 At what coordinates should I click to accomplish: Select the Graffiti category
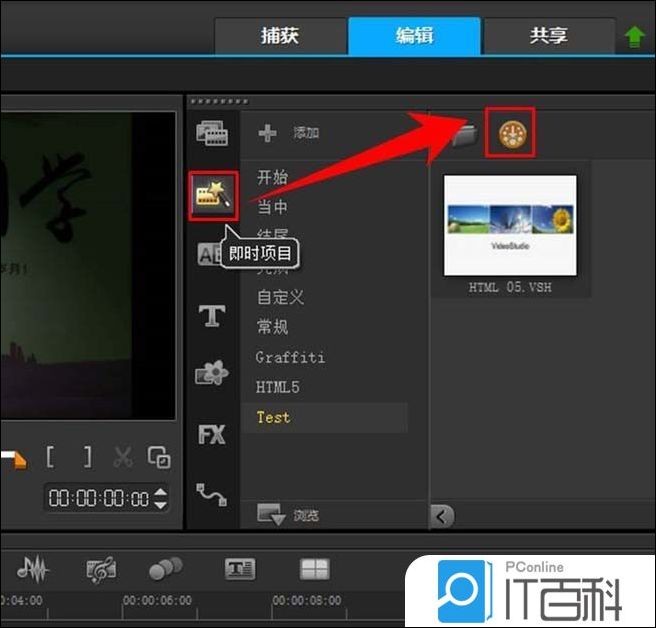[290, 357]
